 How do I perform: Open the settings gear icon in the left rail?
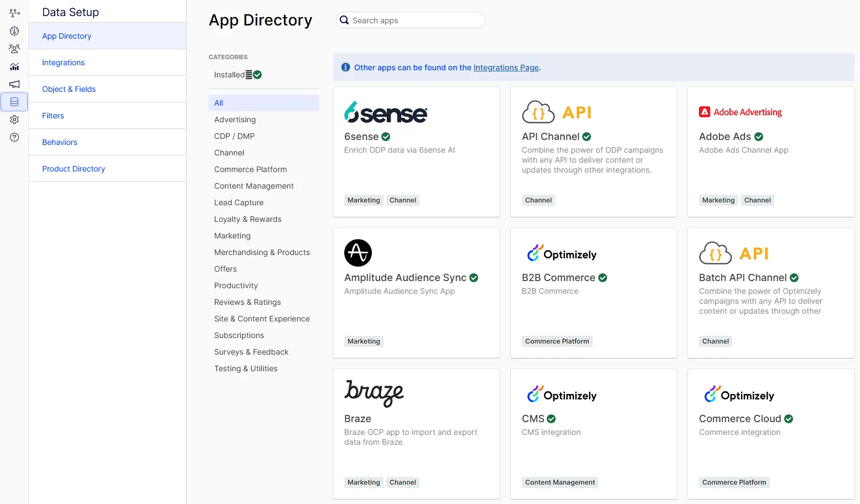[x=14, y=119]
